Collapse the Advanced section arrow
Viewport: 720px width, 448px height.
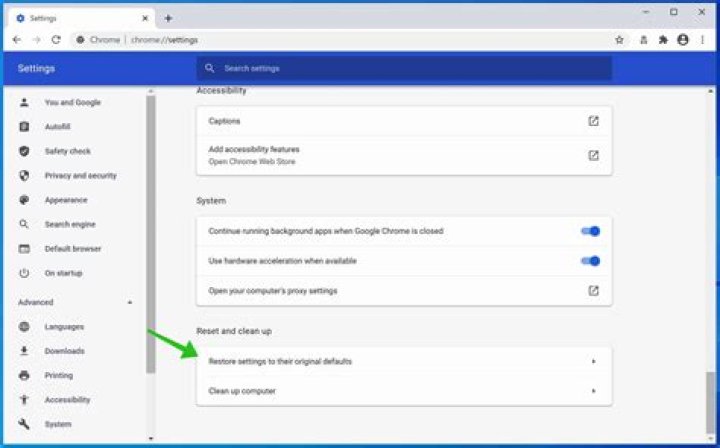coord(130,302)
